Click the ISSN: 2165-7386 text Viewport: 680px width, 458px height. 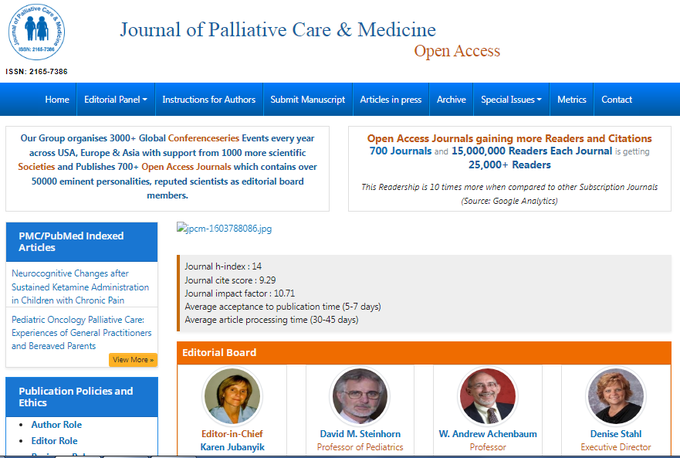pyautogui.click(x=36, y=72)
